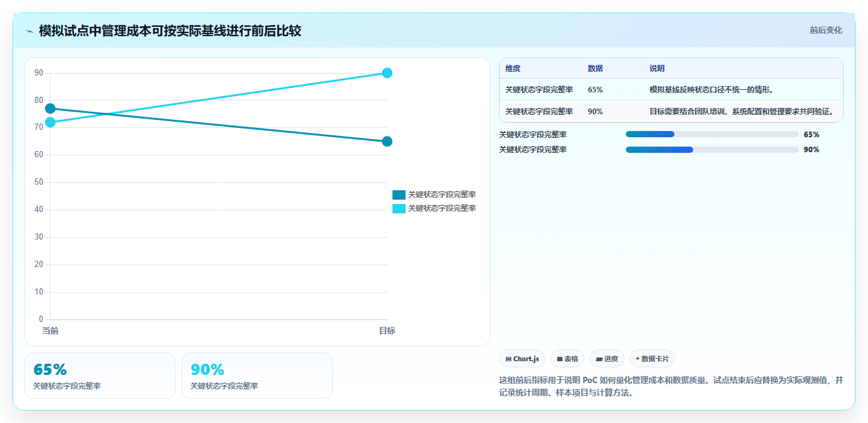Click the 表格 chip

567,359
